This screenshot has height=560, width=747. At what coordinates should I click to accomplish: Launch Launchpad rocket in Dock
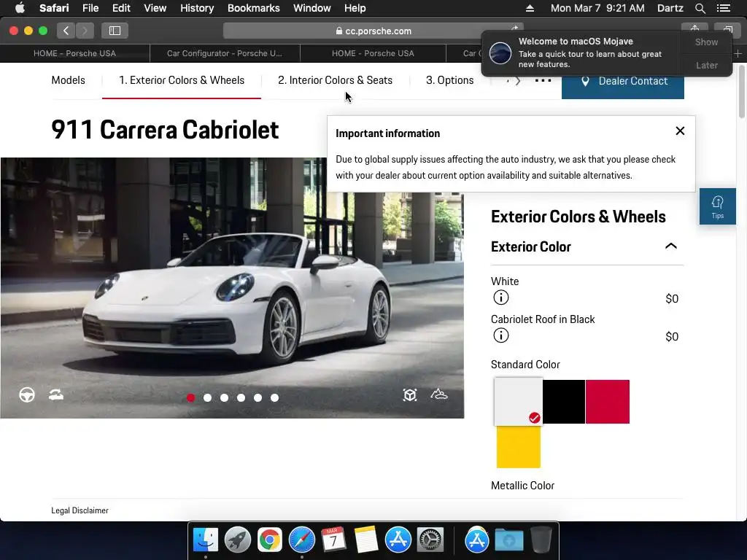(x=237, y=540)
